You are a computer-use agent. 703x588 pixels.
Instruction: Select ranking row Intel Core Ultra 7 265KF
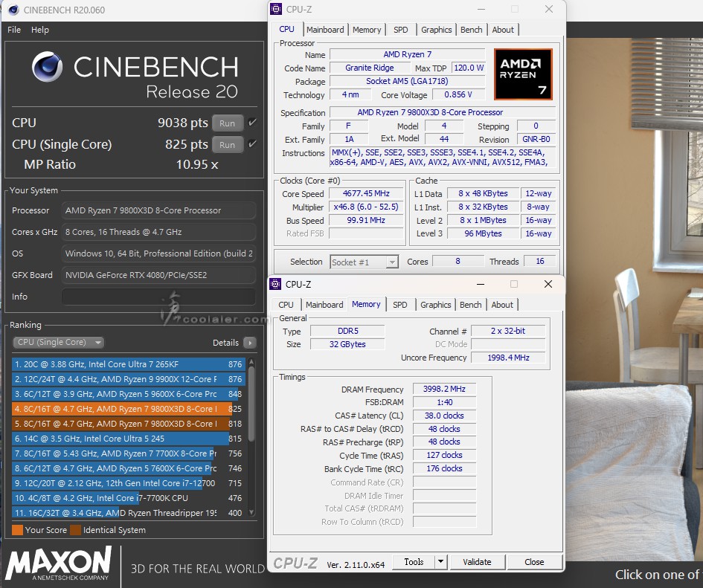(x=129, y=364)
